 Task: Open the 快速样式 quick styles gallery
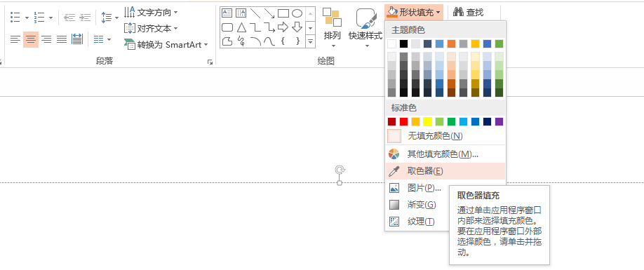point(365,27)
